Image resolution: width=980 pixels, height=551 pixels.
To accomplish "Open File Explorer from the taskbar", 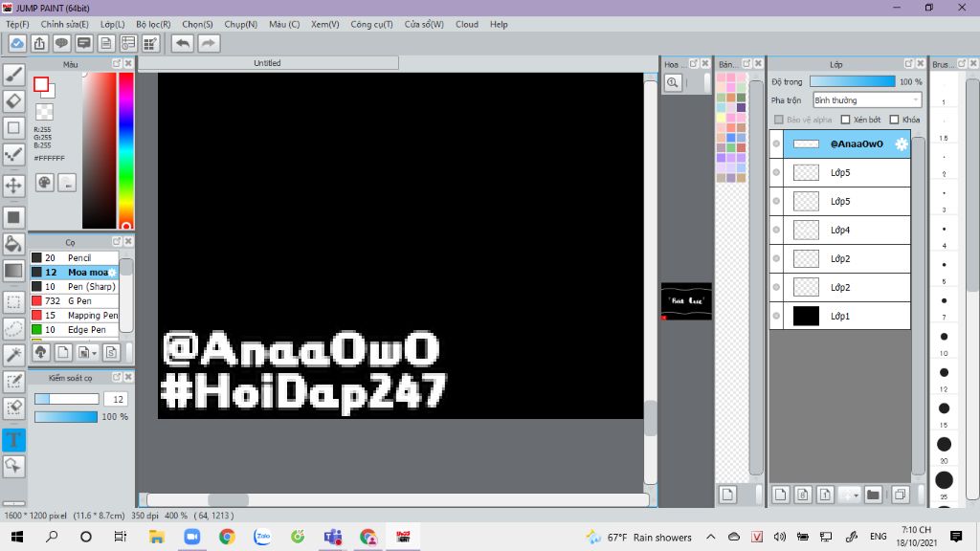I will pos(156,537).
